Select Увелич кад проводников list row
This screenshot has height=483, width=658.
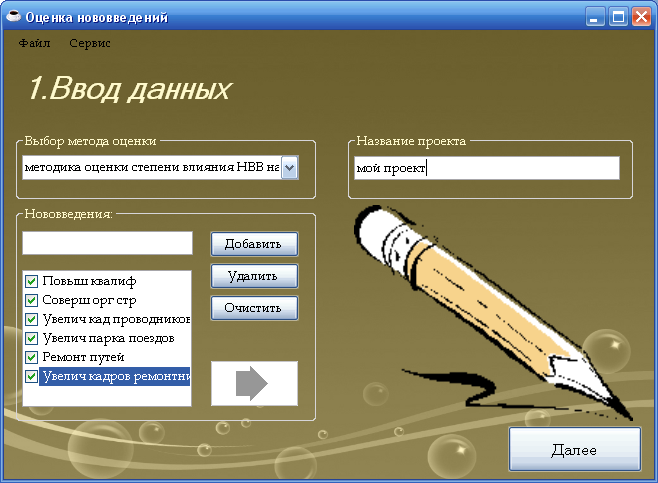point(117,319)
